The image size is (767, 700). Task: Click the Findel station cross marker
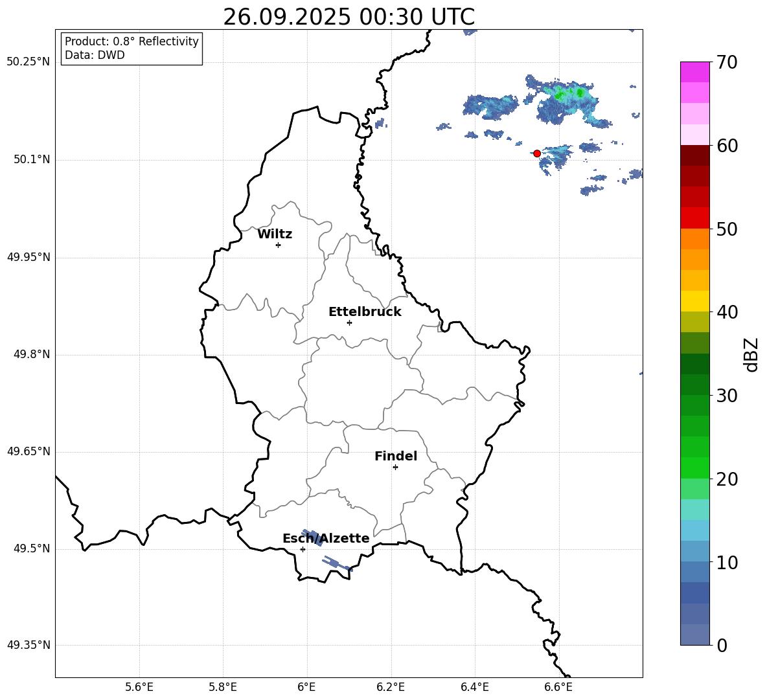click(395, 468)
